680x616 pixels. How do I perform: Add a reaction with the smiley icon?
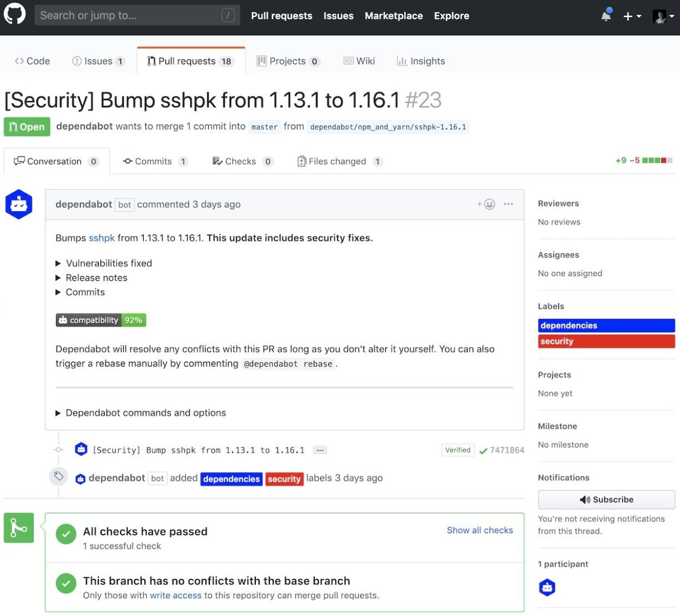(x=486, y=204)
